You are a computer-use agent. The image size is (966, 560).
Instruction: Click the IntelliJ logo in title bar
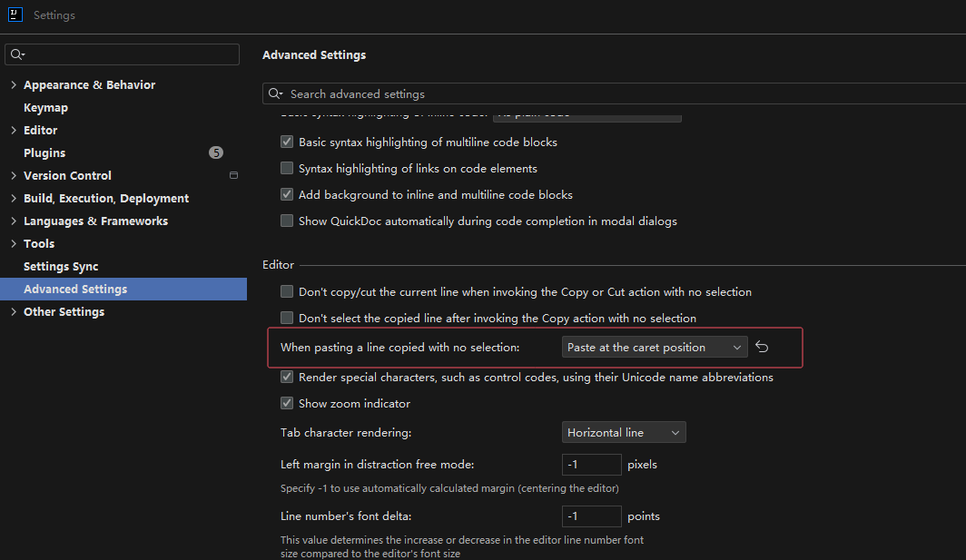15,15
